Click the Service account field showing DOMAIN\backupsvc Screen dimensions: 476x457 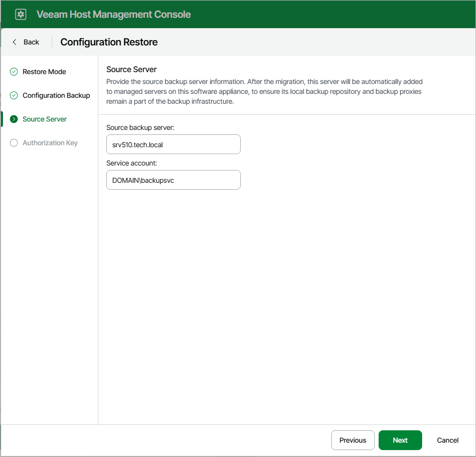tap(173, 180)
